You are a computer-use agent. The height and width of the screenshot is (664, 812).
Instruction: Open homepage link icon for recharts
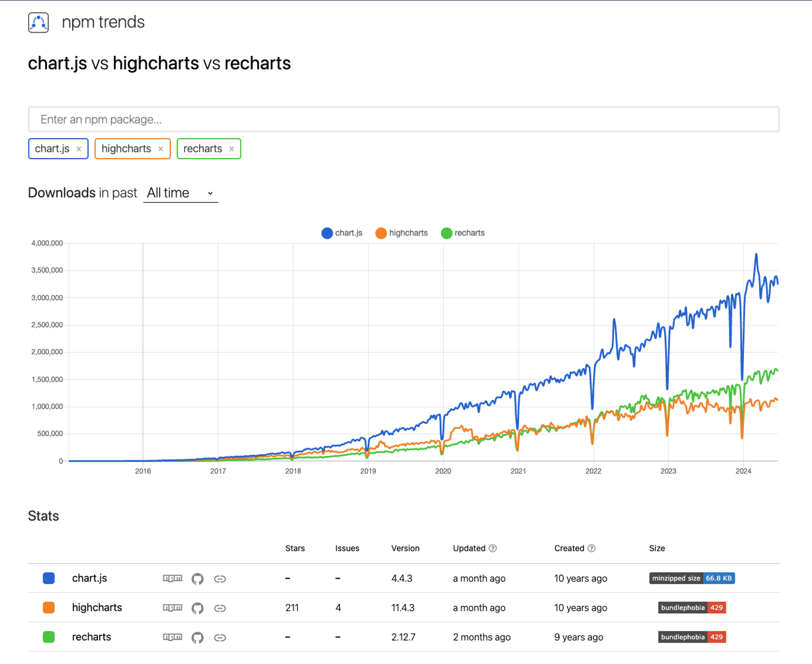pos(220,637)
